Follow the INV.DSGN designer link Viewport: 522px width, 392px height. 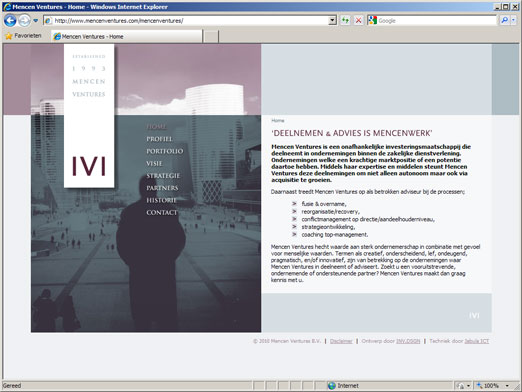pos(408,341)
